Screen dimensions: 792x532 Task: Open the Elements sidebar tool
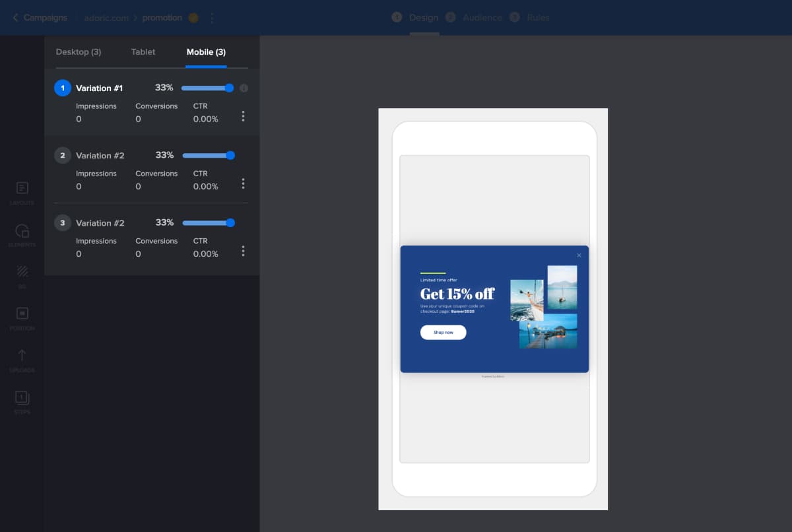(22, 236)
